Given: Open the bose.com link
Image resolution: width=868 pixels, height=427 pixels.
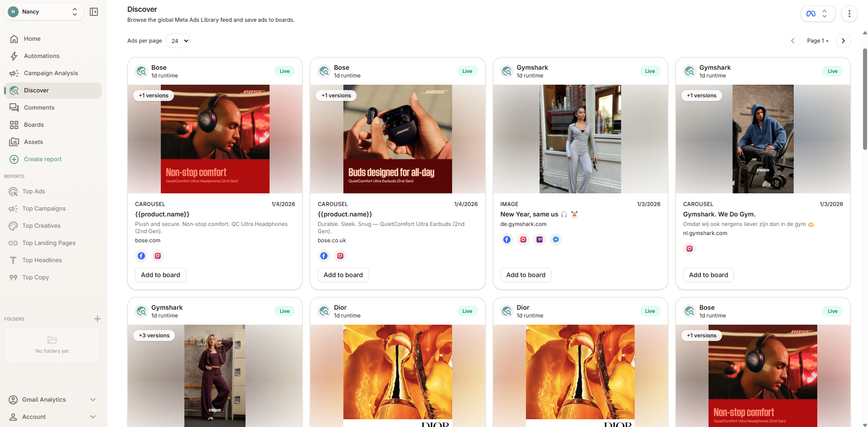Looking at the screenshot, I should [x=147, y=240].
